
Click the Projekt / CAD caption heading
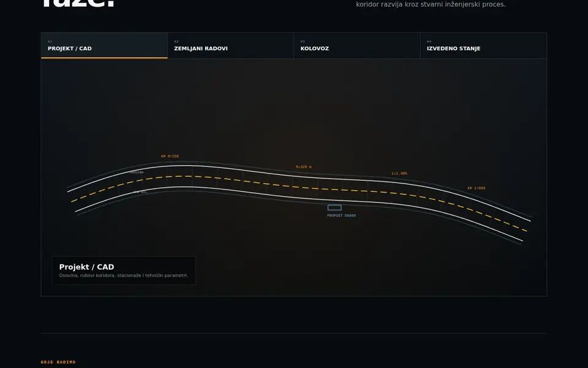pyautogui.click(x=86, y=267)
